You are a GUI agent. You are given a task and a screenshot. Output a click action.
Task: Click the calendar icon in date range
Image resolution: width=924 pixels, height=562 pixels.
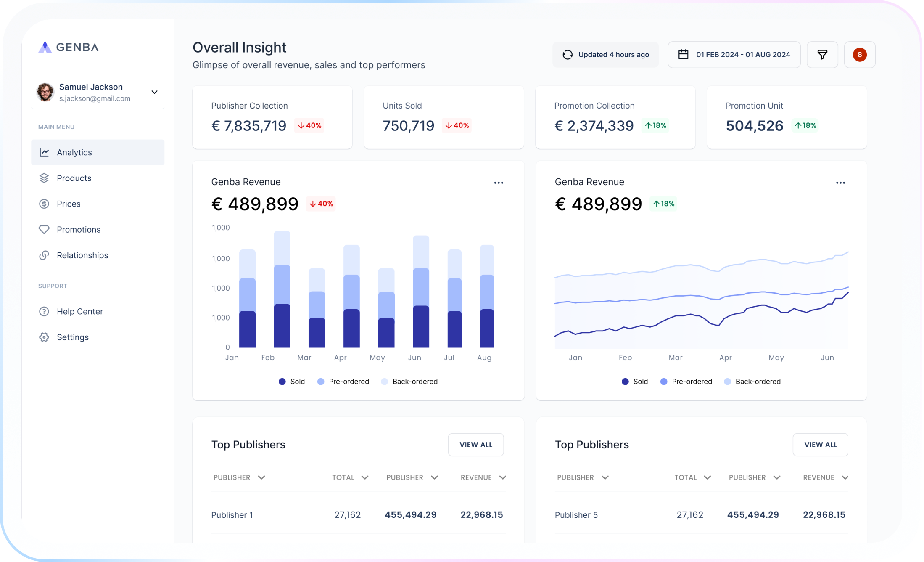(x=684, y=54)
